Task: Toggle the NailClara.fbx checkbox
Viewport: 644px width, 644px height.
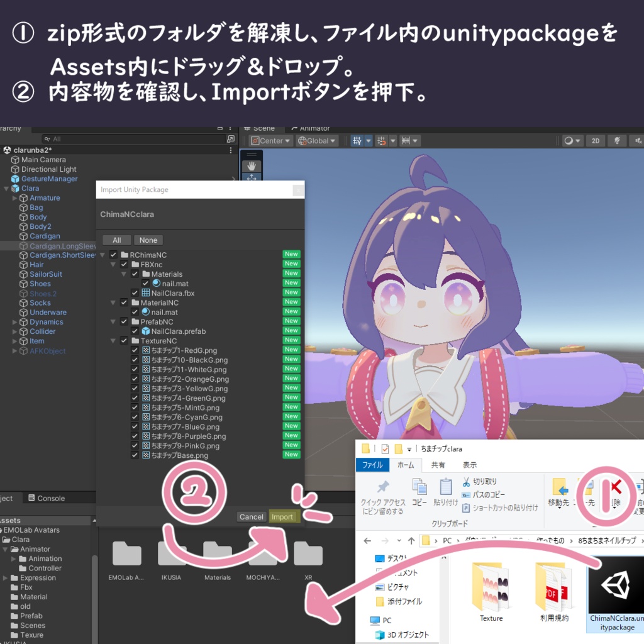Action: [136, 292]
